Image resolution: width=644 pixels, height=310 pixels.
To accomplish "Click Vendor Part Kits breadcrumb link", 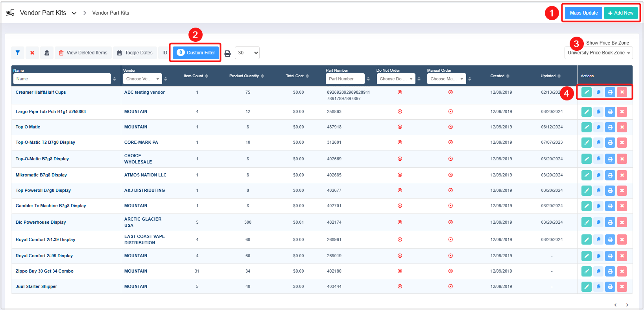I will 111,13.
